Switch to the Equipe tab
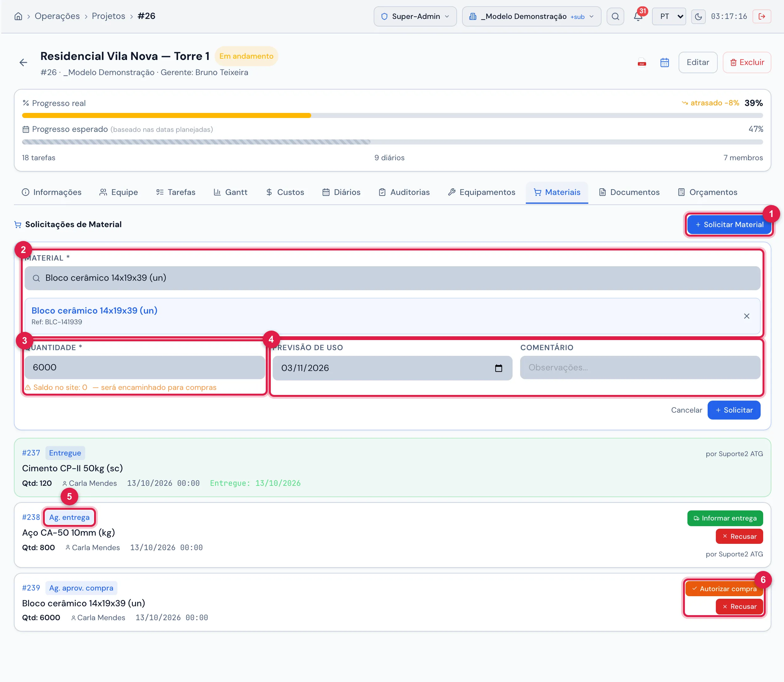784x682 pixels. [x=118, y=192]
